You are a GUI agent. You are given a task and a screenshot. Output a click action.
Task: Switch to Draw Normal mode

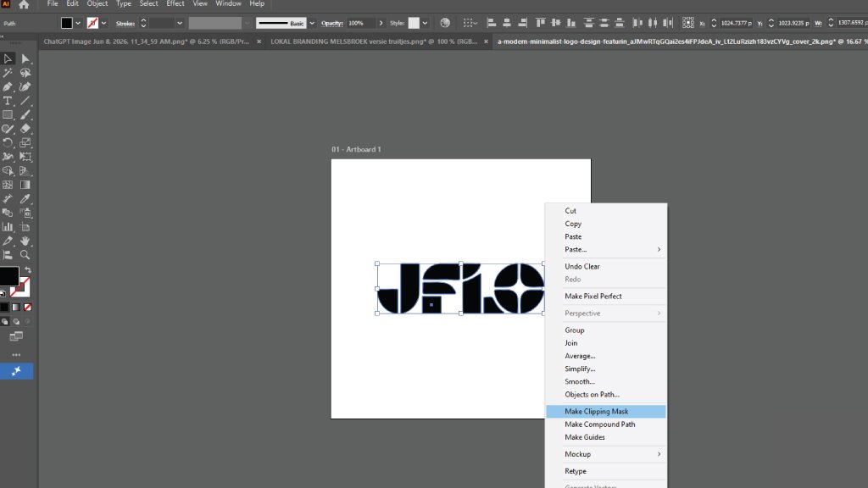point(4,321)
